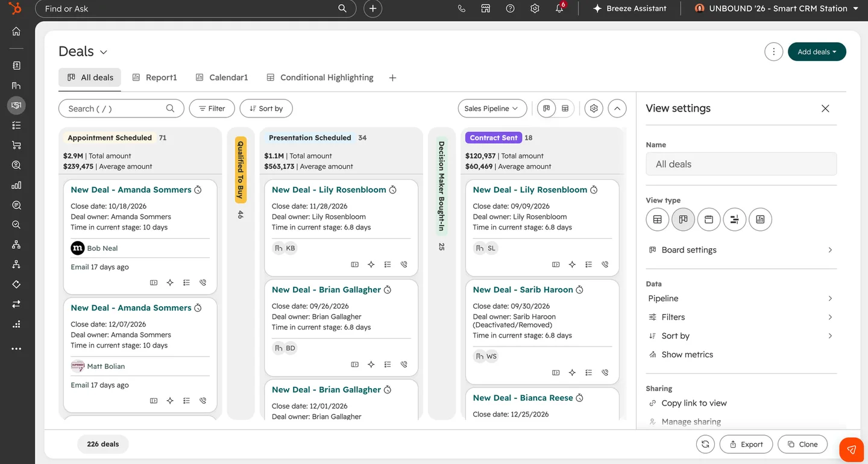Go to Home in the left sidebar

(16, 31)
